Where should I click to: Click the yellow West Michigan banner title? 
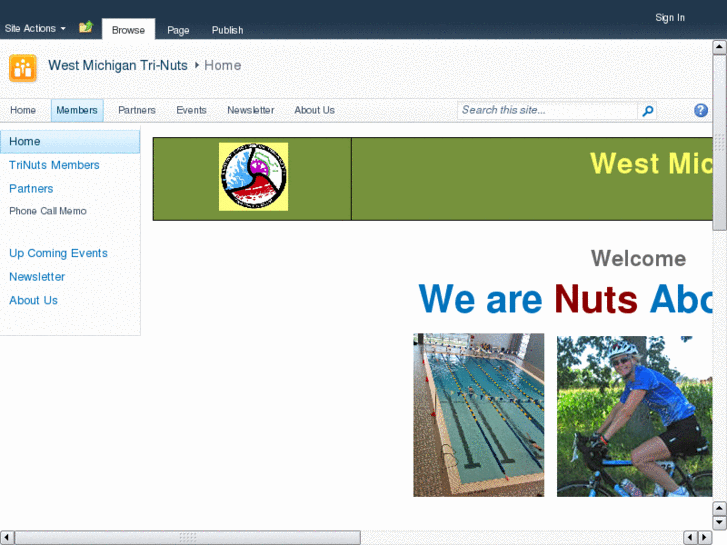651,163
